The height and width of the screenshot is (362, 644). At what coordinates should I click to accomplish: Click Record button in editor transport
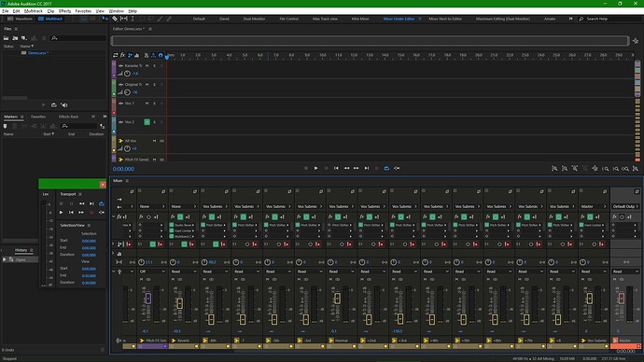(377, 168)
